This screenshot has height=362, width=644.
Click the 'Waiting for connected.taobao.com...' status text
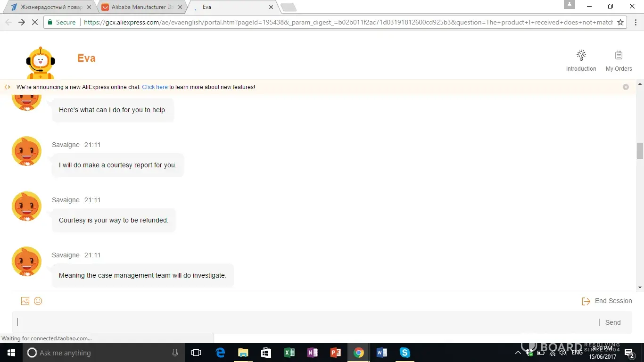(47, 338)
